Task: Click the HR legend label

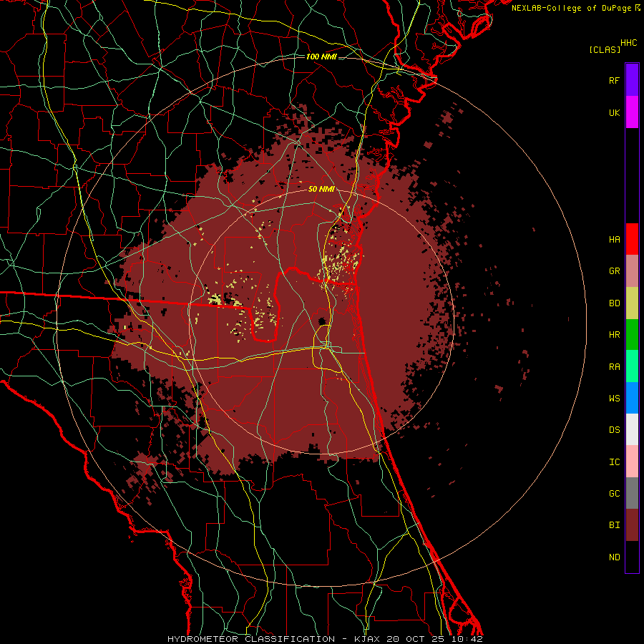Action: (614, 335)
